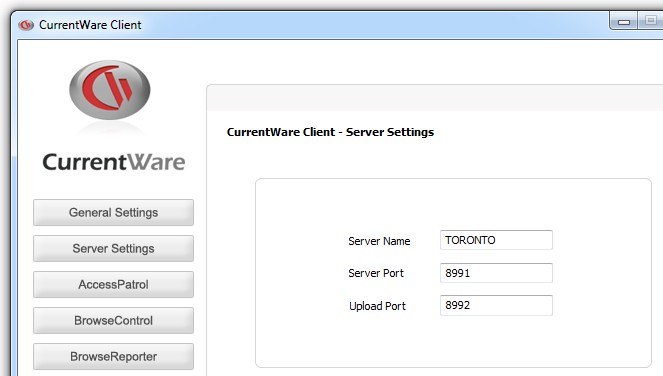663x376 pixels.
Task: Click the CurrentWare wordmark under the logo
Action: pyautogui.click(x=113, y=162)
